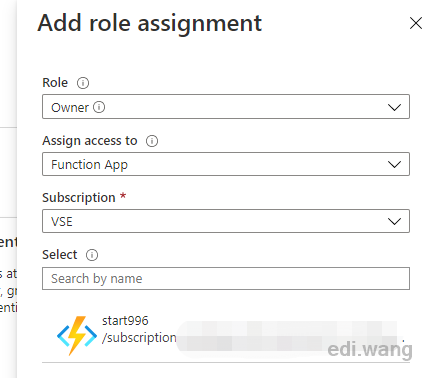
Task: Expand the Function App dropdown chevron
Action: [x=394, y=164]
